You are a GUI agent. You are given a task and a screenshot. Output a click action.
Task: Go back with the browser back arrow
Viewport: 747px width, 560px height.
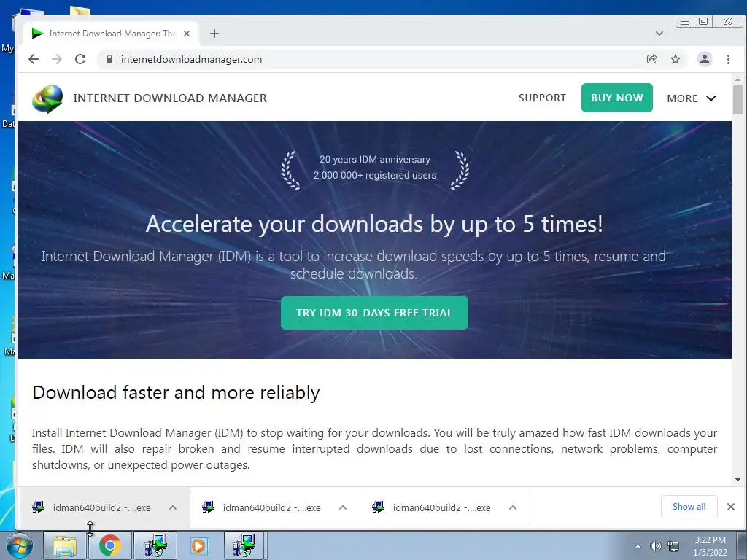click(34, 59)
